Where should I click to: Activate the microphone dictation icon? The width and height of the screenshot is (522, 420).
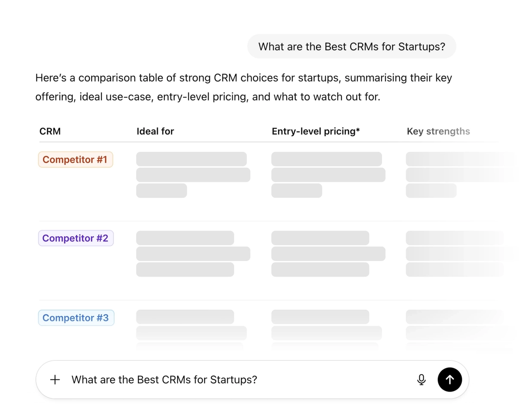[x=421, y=380]
